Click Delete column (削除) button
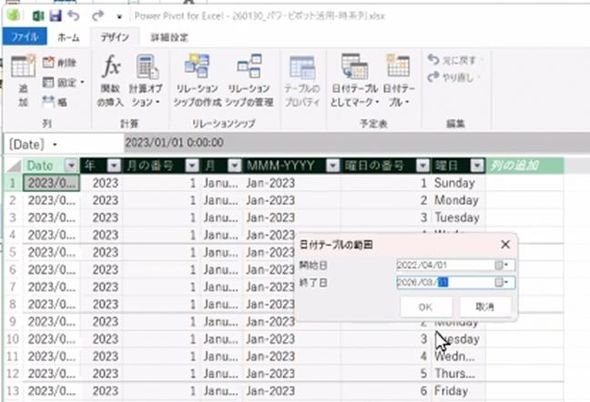Screen dimensions: 590x402 click(59, 62)
